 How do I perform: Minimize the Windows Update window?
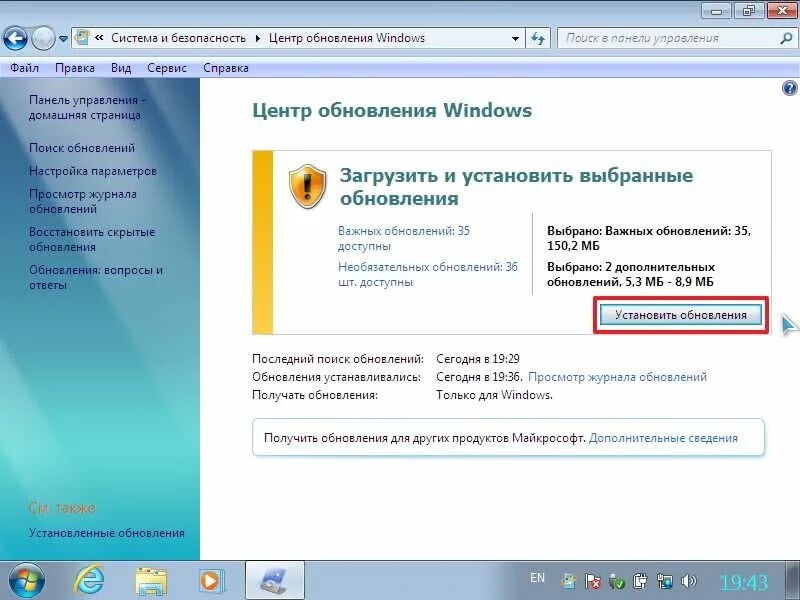[716, 11]
